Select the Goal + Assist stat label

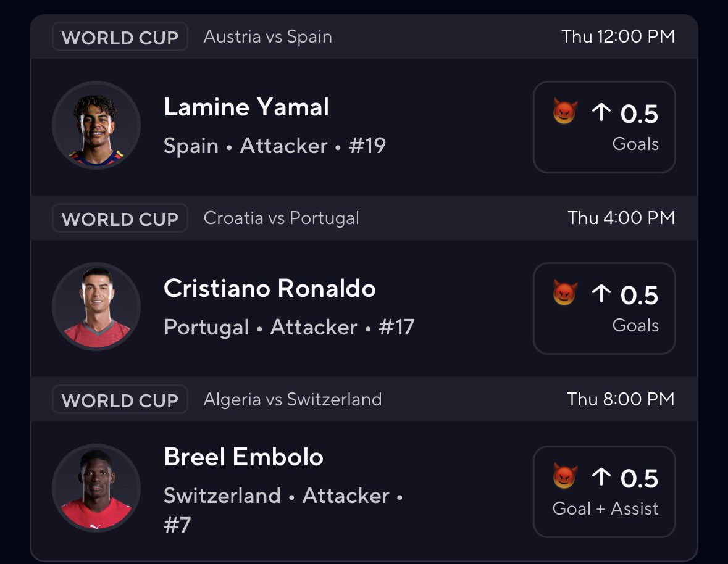pos(605,509)
